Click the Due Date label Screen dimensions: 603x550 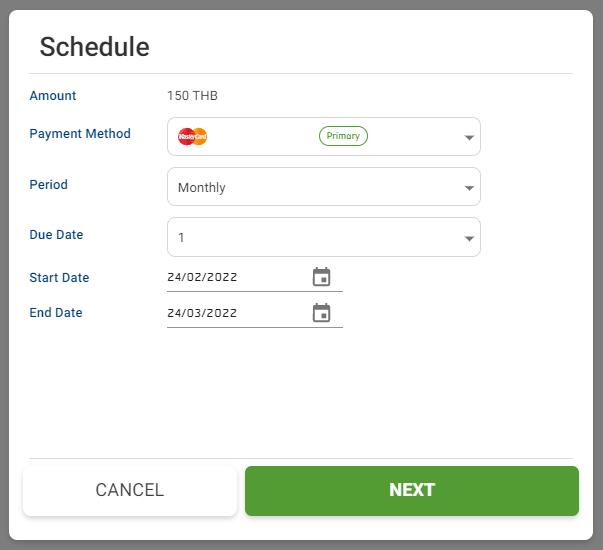click(x=56, y=235)
